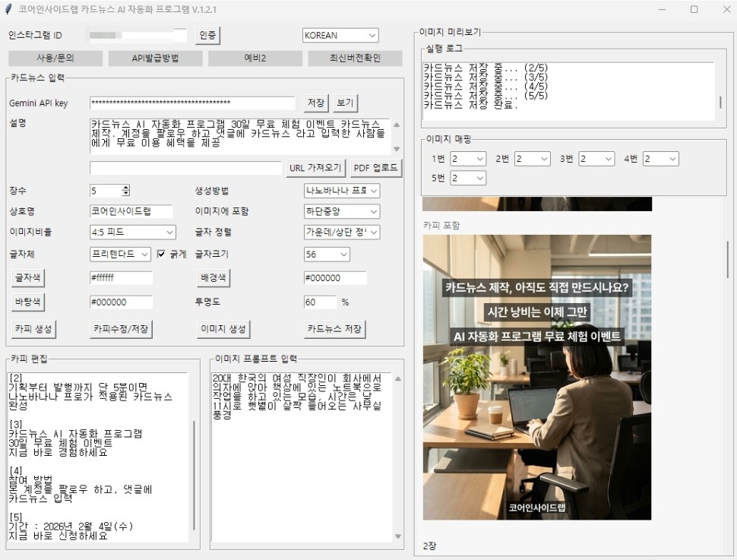Click up arrow of 설명 scrollbar

[397, 125]
